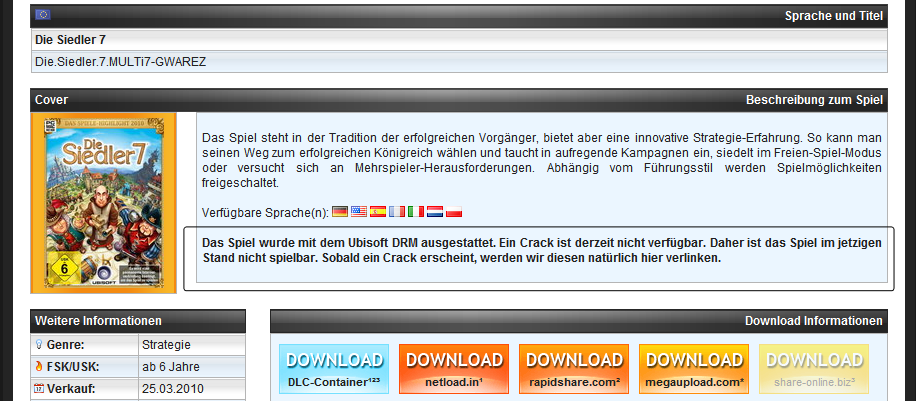Click the Cover section header label
The image size is (916, 401).
click(51, 100)
